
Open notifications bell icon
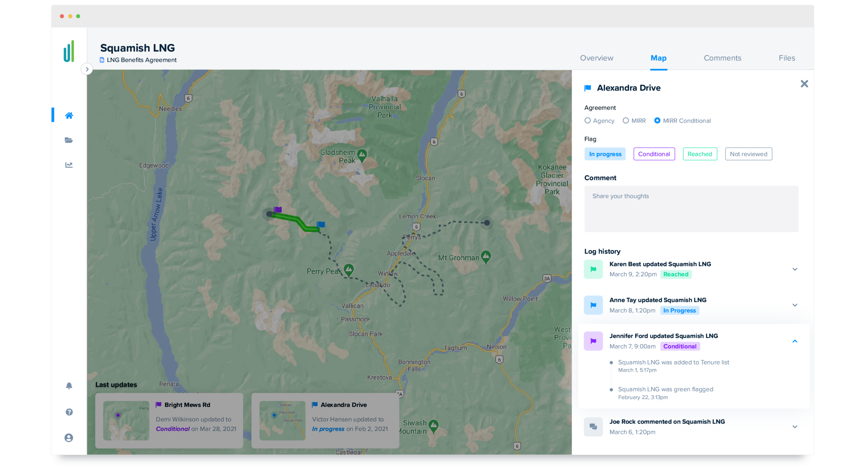69,386
